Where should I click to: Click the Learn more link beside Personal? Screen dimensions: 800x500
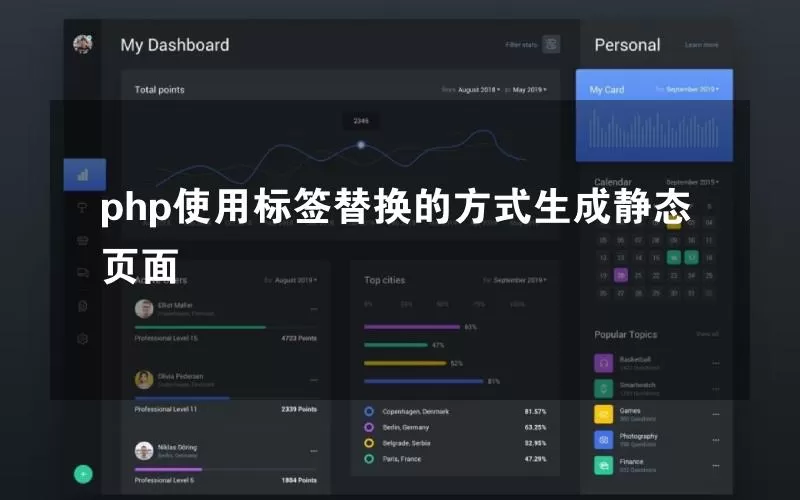(702, 45)
